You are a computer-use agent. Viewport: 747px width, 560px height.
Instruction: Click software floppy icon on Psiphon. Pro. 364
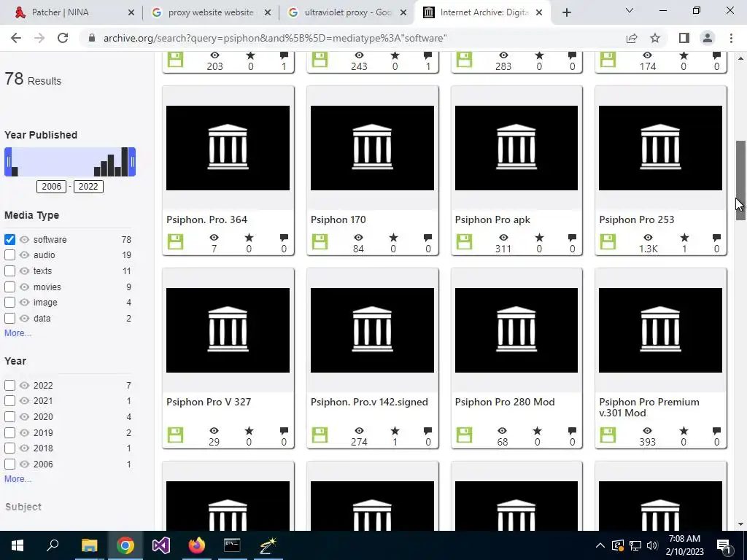click(x=175, y=241)
